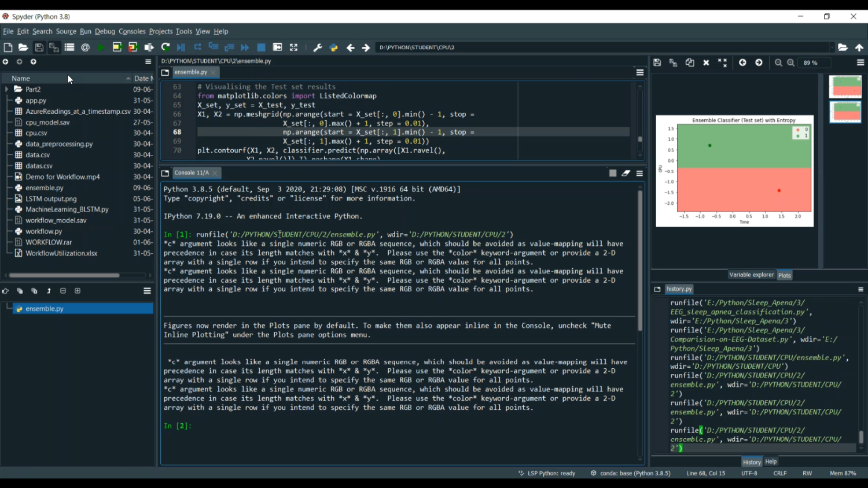Expand the Part2 folder
The height and width of the screenshot is (488, 868).
(x=7, y=90)
